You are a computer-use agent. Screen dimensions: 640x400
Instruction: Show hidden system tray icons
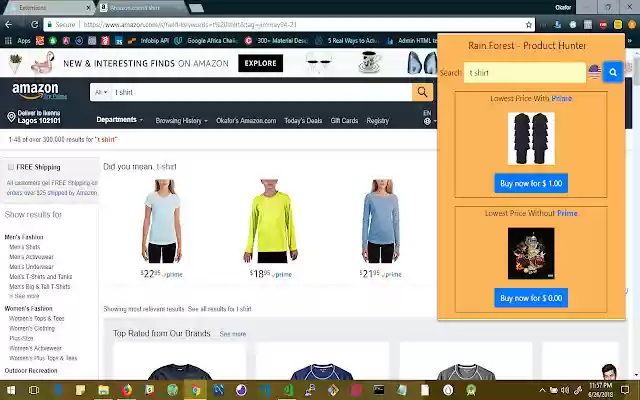pos(542,391)
